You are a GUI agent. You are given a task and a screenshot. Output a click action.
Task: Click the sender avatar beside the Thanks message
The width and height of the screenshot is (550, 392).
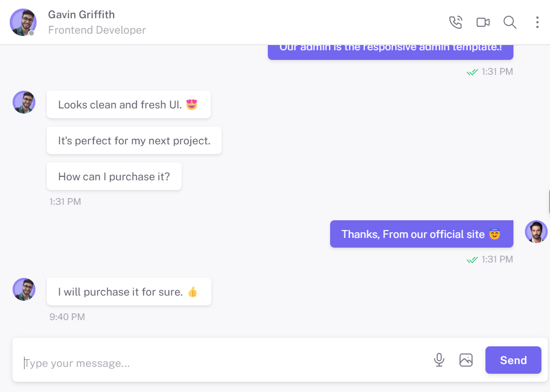536,232
